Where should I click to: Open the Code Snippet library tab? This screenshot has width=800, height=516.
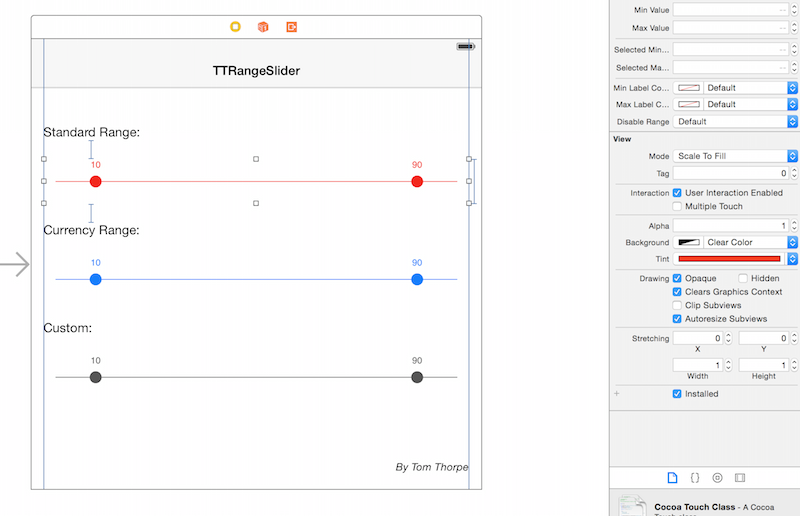694,478
